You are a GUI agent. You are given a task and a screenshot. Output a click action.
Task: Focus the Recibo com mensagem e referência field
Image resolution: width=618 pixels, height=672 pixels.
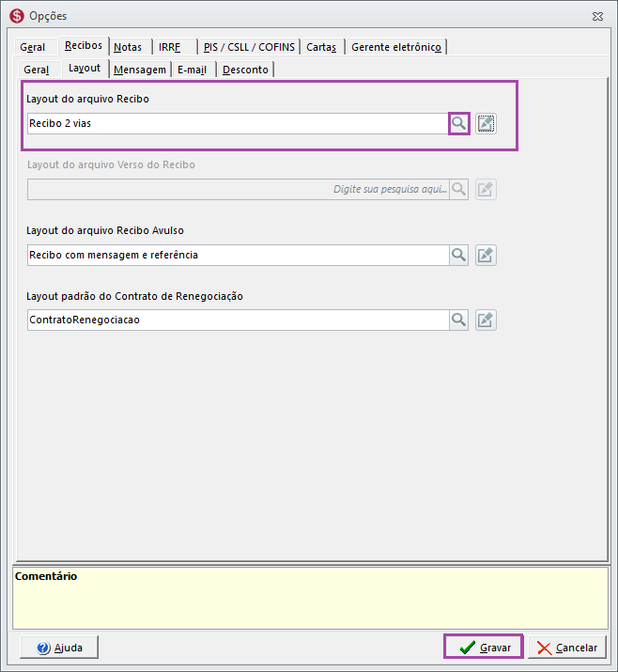point(239,255)
